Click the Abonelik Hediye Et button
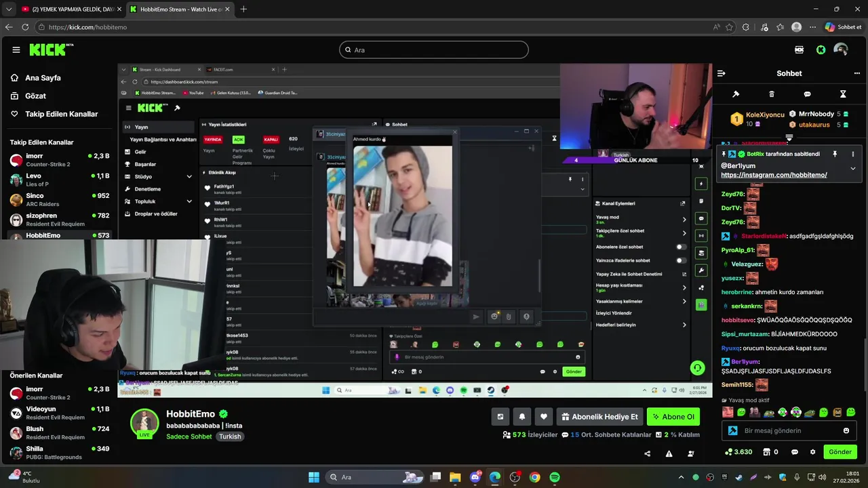This screenshot has height=488, width=868. coord(599,417)
